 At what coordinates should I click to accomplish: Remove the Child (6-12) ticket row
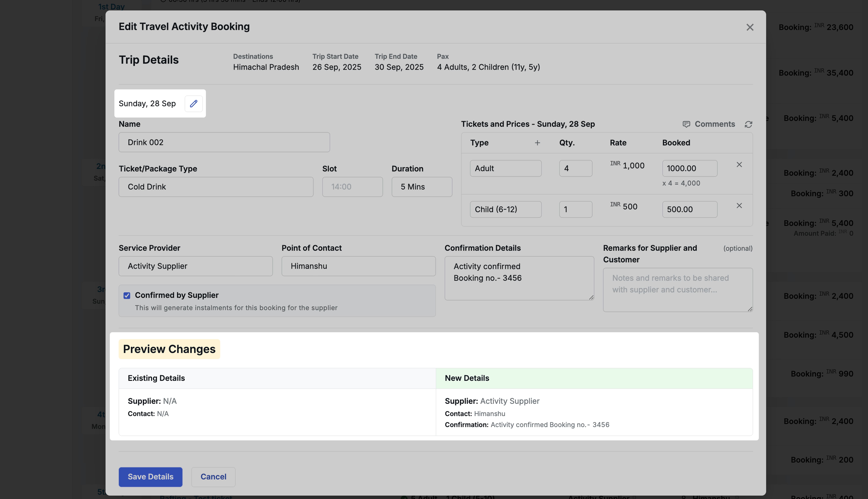tap(739, 205)
